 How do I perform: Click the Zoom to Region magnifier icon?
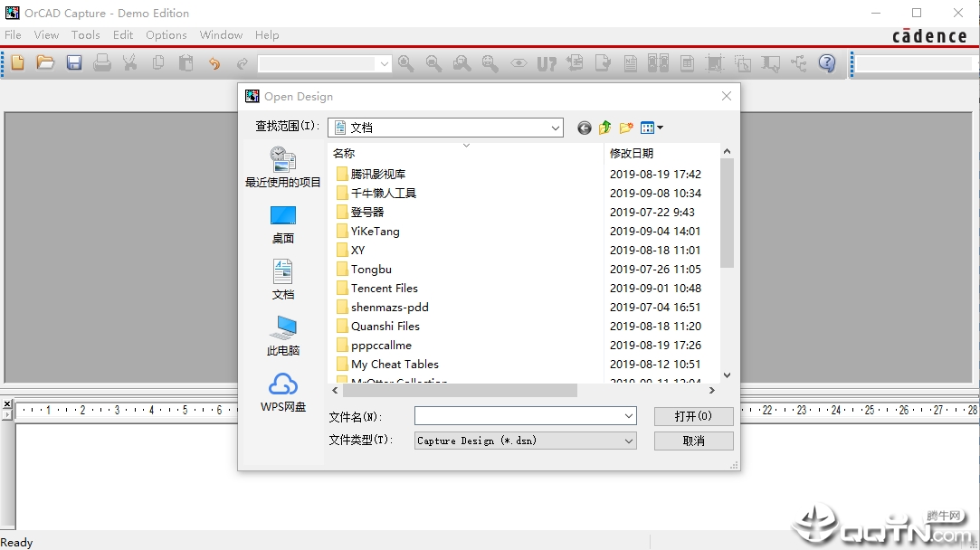[x=461, y=63]
